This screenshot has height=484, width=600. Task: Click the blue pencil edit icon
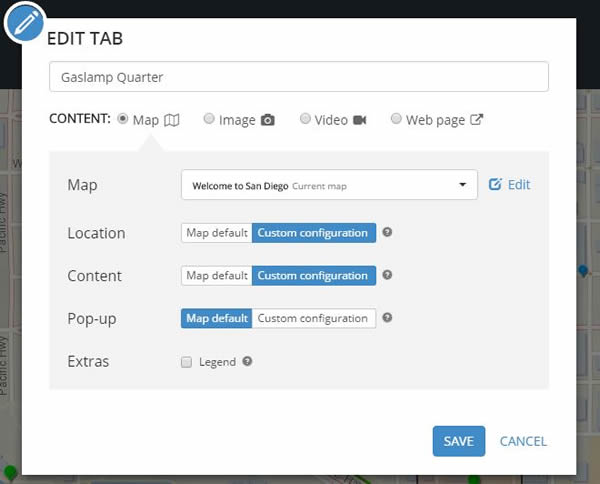click(x=24, y=24)
